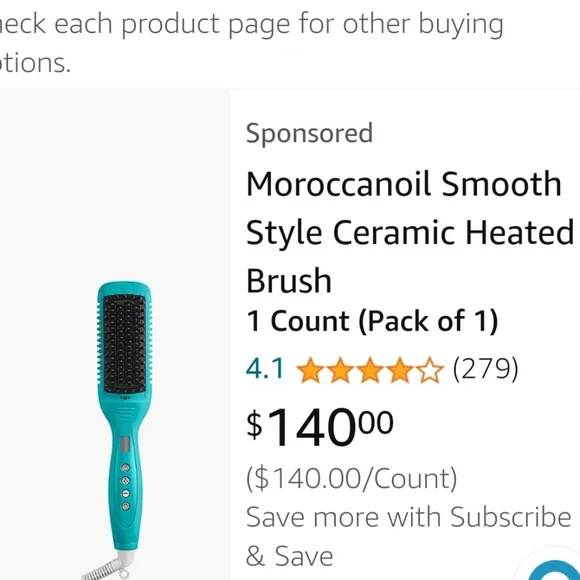Click the second filled orange star
The height and width of the screenshot is (580, 580).
click(x=340, y=370)
